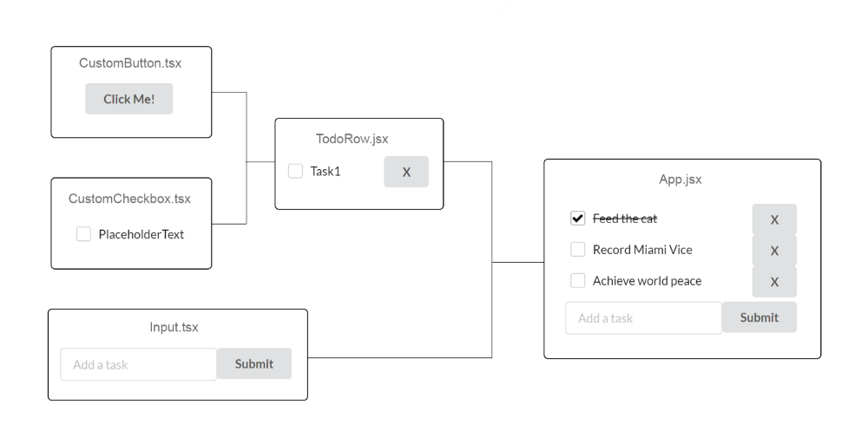The image size is (868, 444).
Task: Select the App.jsx title label
Action: (681, 180)
